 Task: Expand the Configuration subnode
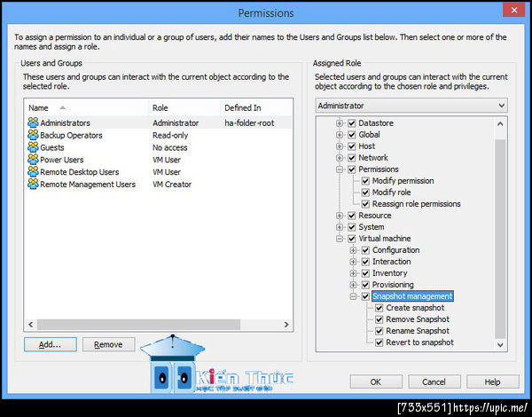(x=353, y=250)
